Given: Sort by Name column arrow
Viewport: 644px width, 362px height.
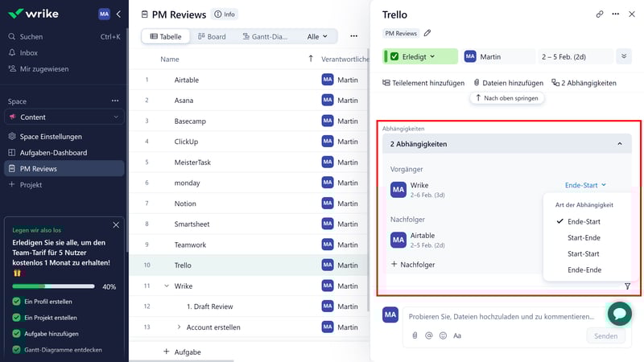Looking at the screenshot, I should tap(311, 59).
